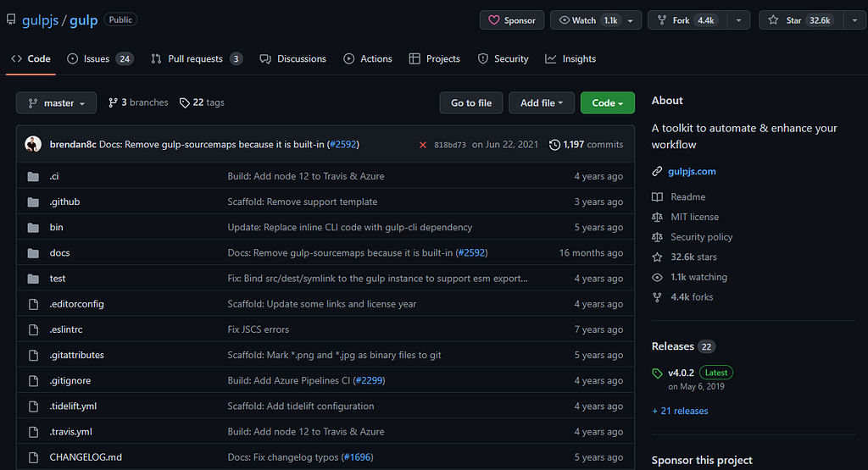Open the Insights tab
Image resolution: width=868 pixels, height=470 pixels.
pyautogui.click(x=570, y=58)
